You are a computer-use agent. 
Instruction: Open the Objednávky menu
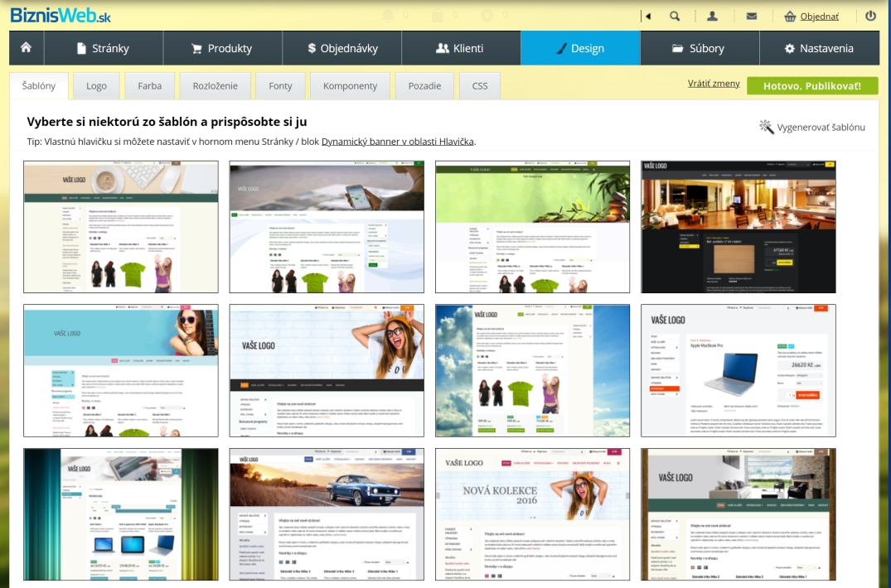341,48
